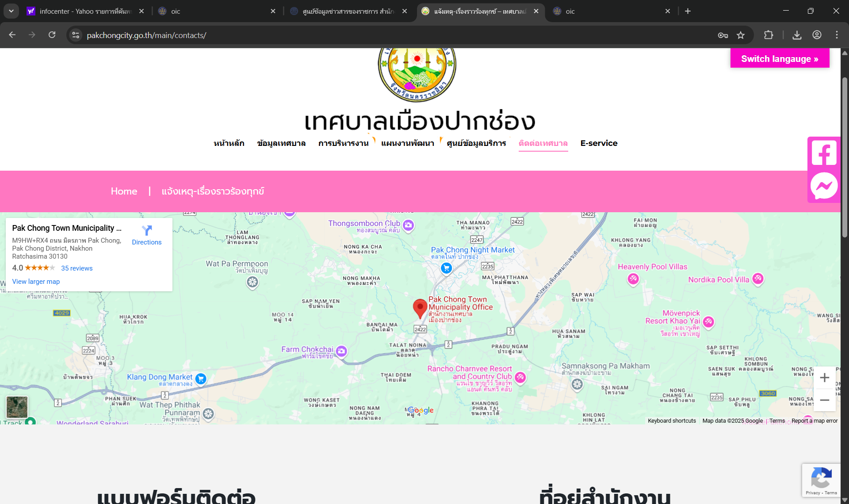The width and height of the screenshot is (849, 504).
Task: View site information icon in address bar
Action: 76,35
